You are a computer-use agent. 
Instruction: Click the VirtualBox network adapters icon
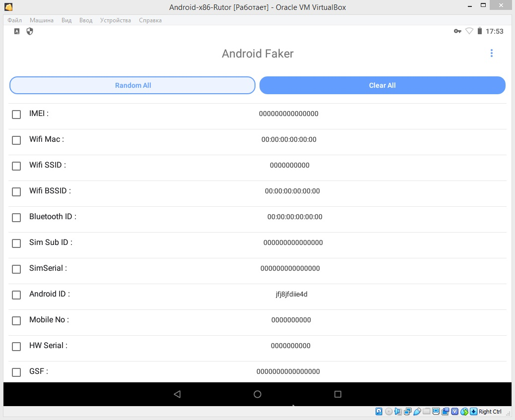[407, 412]
